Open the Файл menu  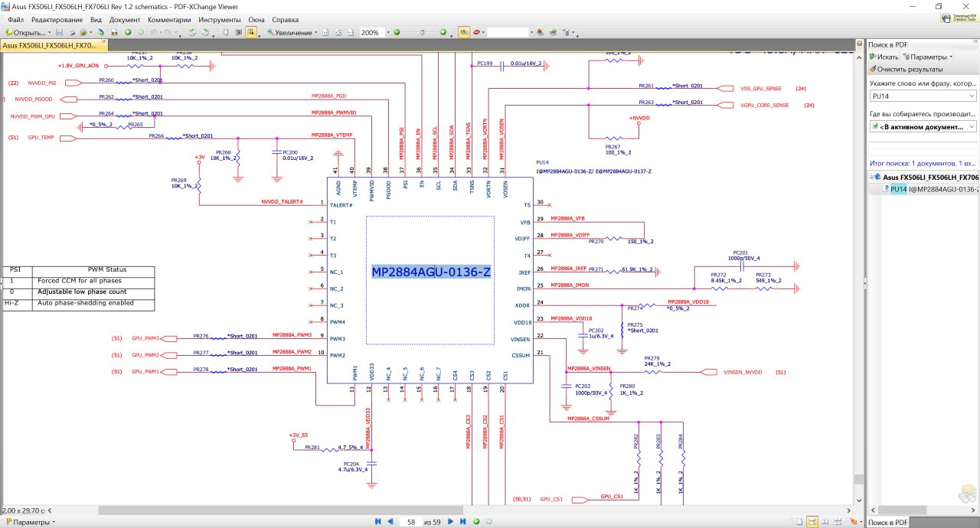click(16, 19)
